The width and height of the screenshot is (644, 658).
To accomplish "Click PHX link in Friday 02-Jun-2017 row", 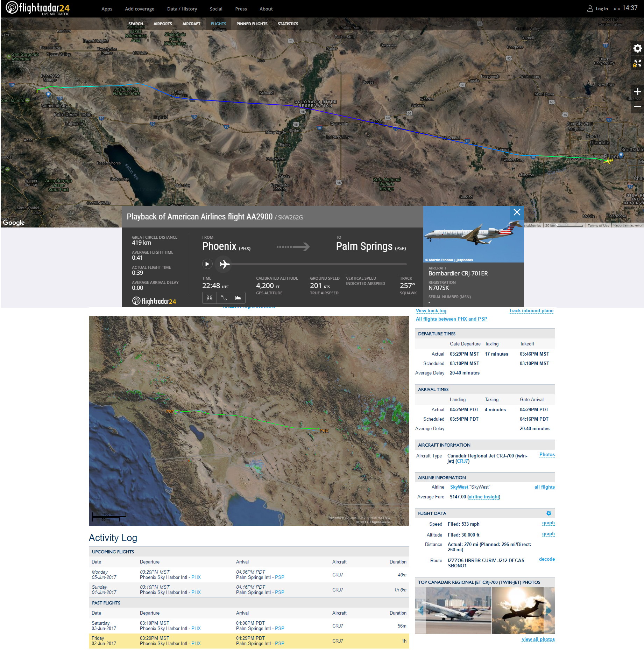I will pos(196,643).
